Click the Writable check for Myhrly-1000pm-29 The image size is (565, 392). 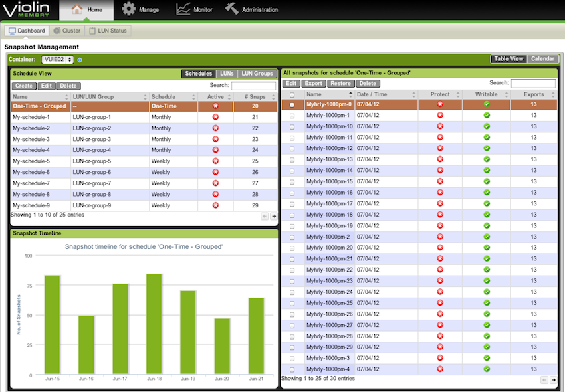(x=487, y=347)
